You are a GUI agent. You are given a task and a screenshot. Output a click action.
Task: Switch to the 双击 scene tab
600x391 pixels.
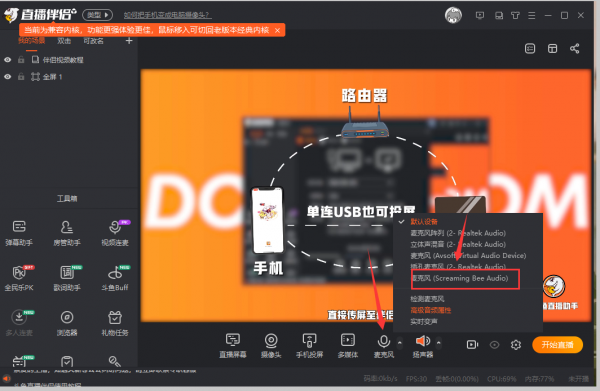[x=64, y=41]
